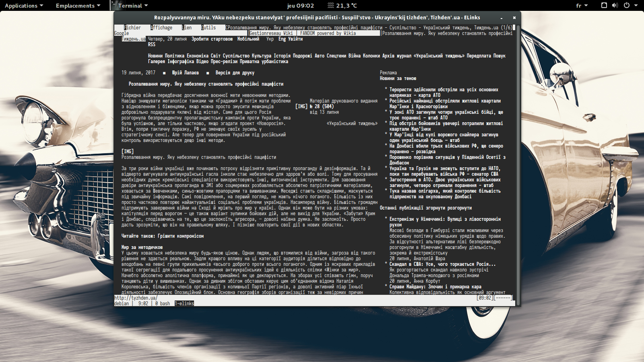Switch to the Gestionreseau Wiki tab
Image resolution: width=644 pixels, height=362 pixels.
(271, 33)
